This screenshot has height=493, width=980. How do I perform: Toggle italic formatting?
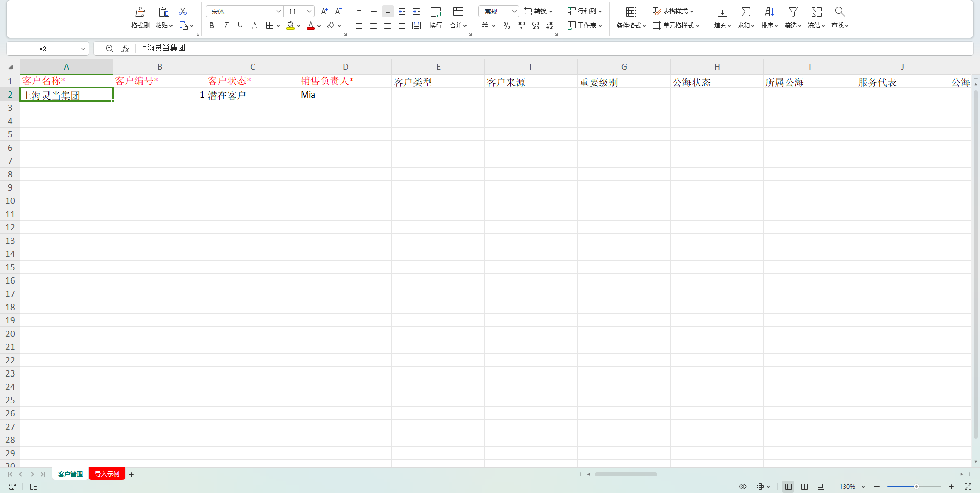coord(226,26)
